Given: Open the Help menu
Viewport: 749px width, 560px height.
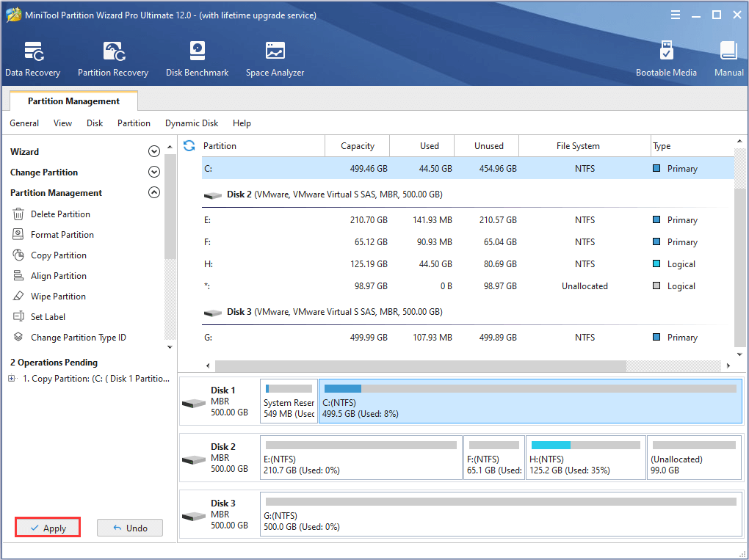Looking at the screenshot, I should [242, 123].
